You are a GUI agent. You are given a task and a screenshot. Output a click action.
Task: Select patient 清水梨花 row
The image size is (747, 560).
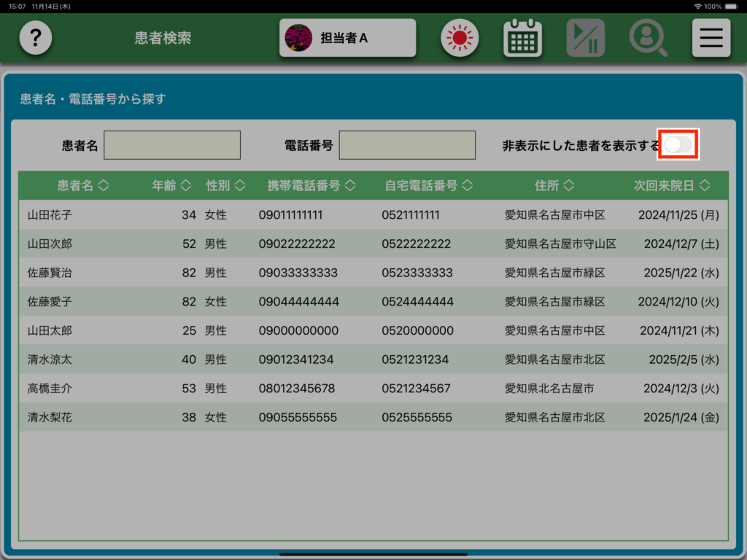(50, 418)
